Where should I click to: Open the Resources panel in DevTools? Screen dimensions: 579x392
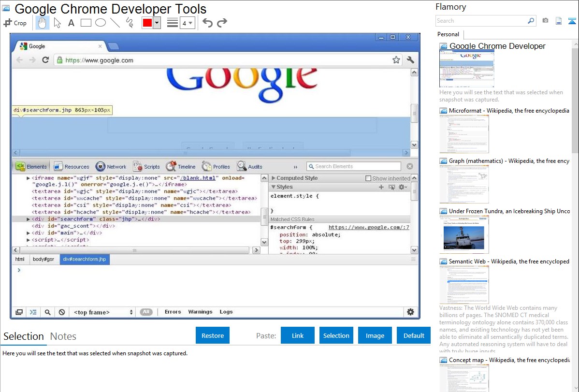point(71,167)
